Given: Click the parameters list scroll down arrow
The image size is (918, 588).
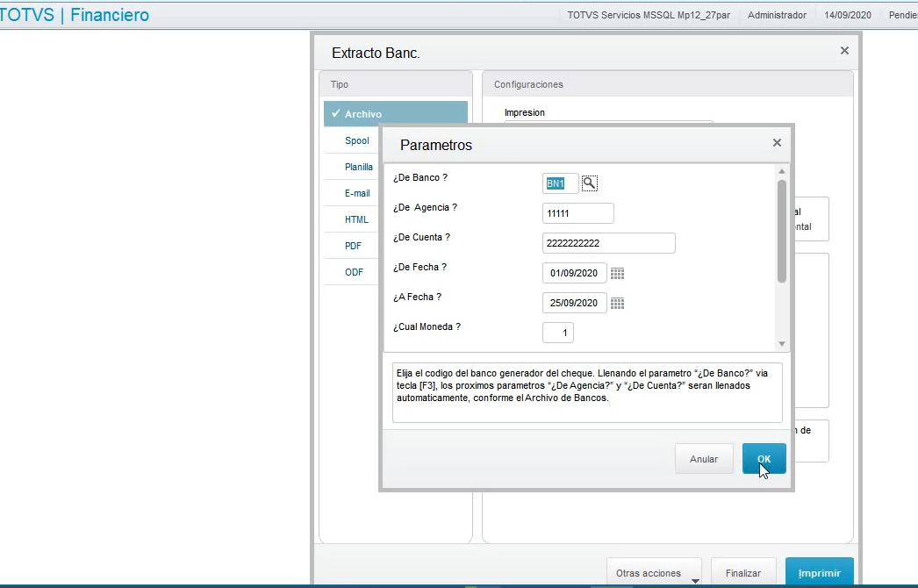Looking at the screenshot, I should click(782, 344).
